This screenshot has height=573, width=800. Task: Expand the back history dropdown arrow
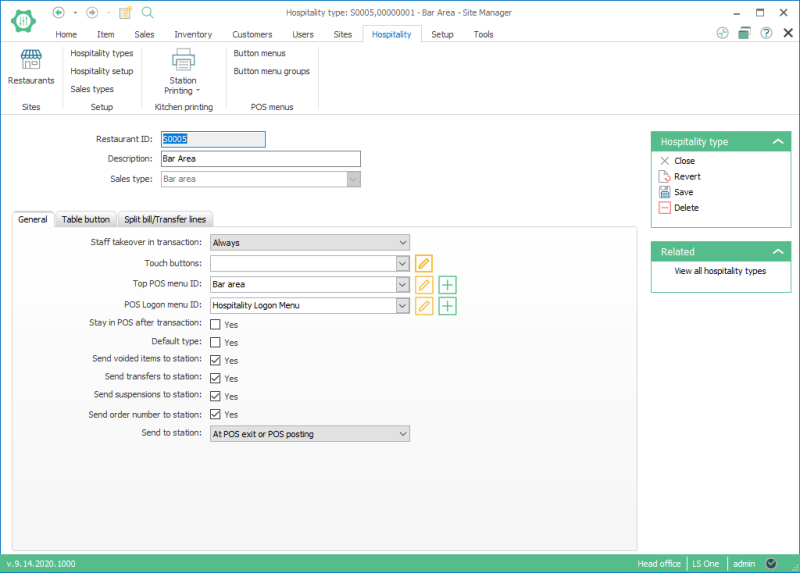pyautogui.click(x=75, y=12)
